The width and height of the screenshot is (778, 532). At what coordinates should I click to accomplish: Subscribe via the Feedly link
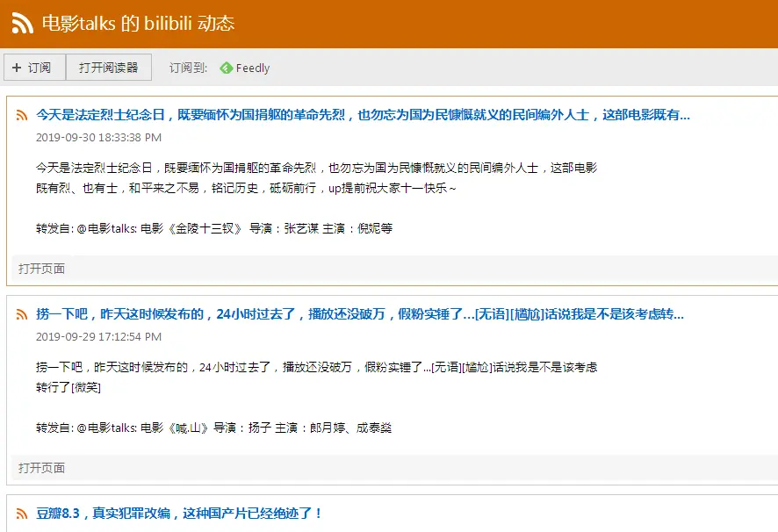[x=245, y=68]
